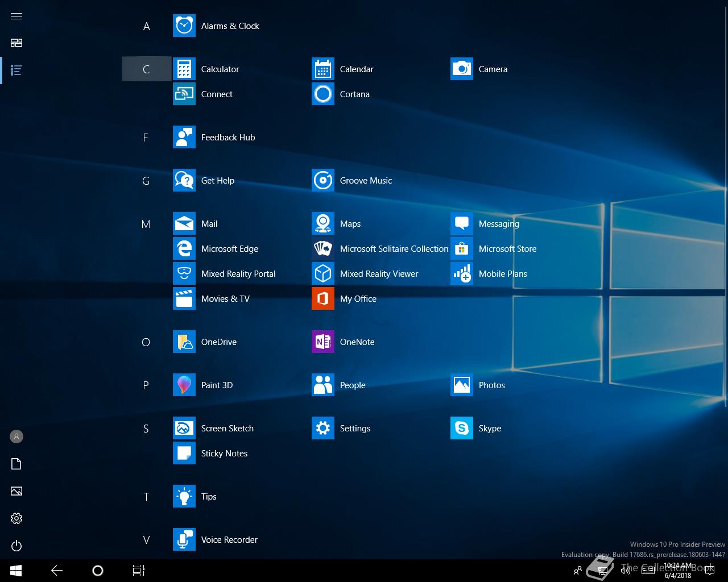Click the Settings gear in left sidebar

tap(16, 518)
